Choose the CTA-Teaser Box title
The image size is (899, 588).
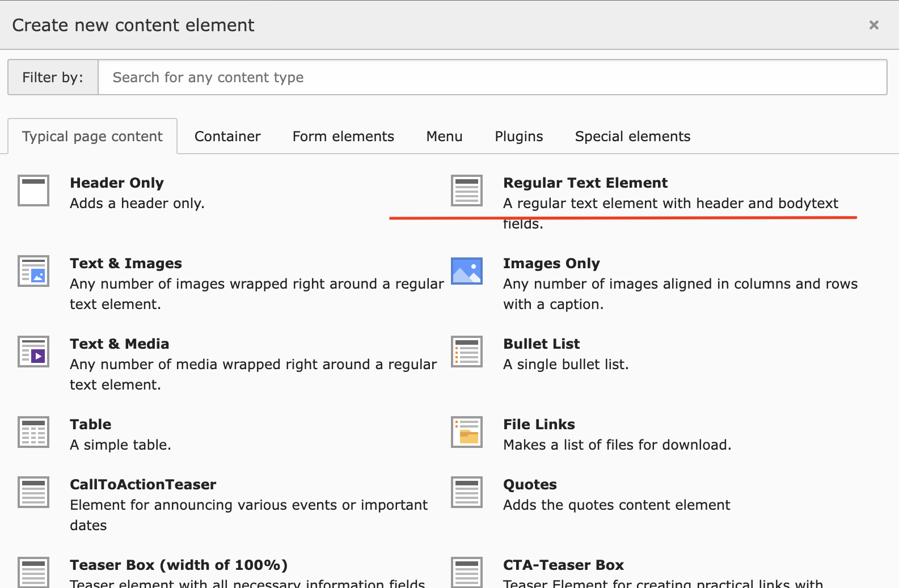[x=563, y=565]
